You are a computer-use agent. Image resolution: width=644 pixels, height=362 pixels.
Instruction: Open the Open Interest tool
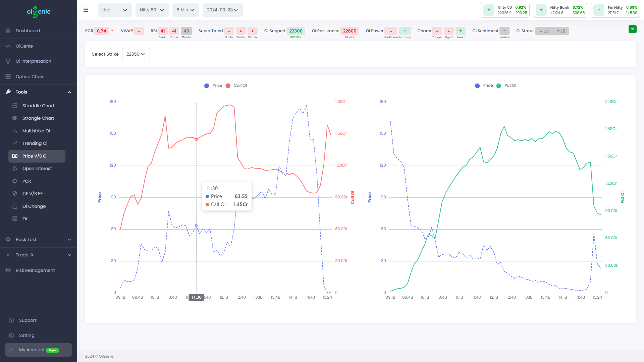(37, 168)
